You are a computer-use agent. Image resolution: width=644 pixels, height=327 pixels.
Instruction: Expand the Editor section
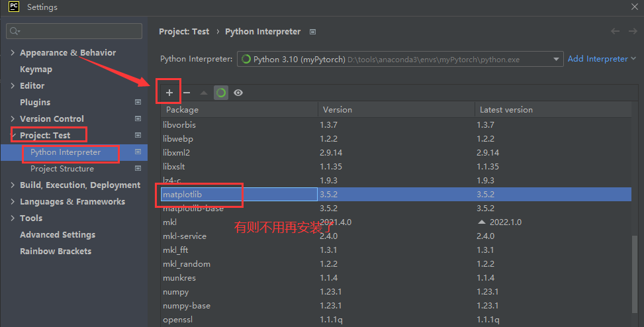click(13, 85)
